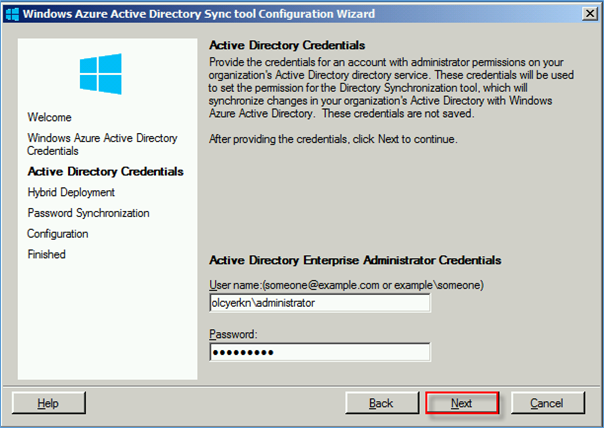Select bold Active Directory Credentials sidebar step
Viewport: 604px width, 428px height.
106,171
